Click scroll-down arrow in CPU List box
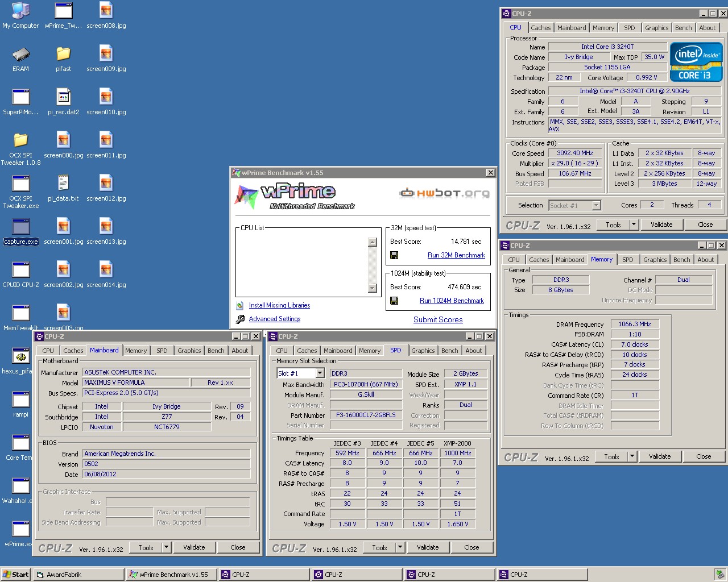 373,288
